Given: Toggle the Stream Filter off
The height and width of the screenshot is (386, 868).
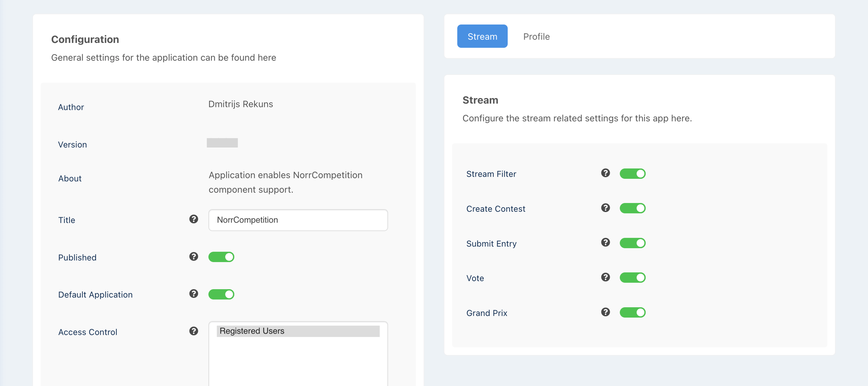Looking at the screenshot, I should [633, 173].
